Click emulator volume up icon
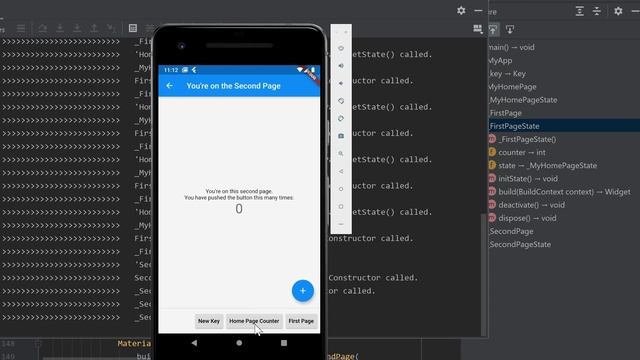Viewport: 640px width, 360px height. (x=341, y=66)
